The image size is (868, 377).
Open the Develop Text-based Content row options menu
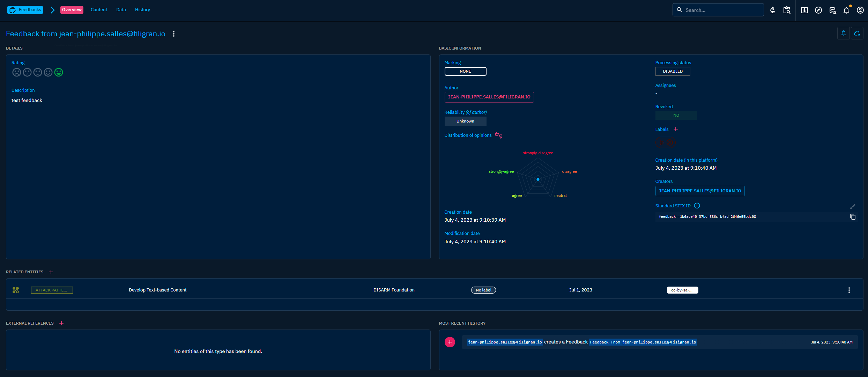click(x=849, y=290)
